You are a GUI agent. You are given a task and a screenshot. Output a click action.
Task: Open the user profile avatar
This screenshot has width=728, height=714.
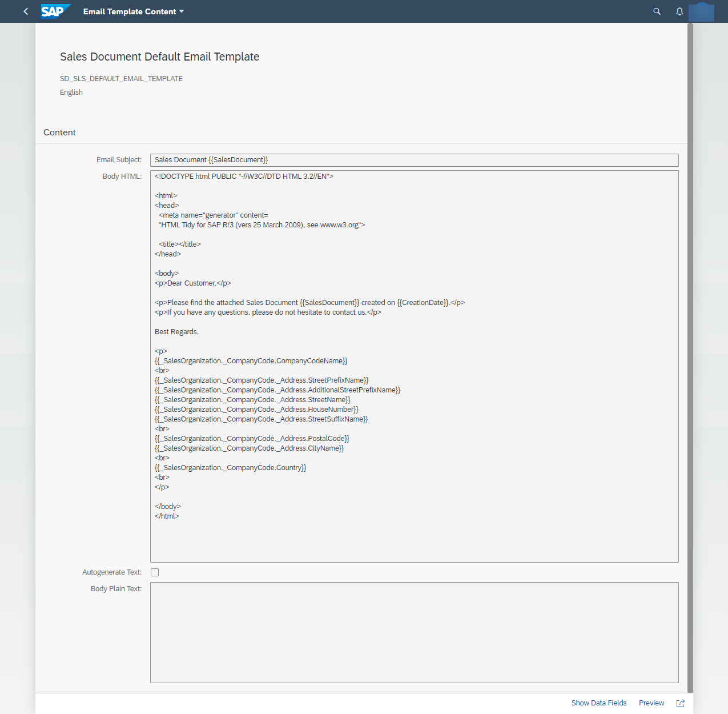[702, 11]
